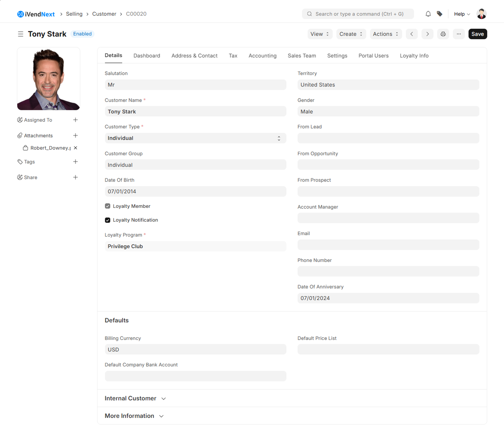504x442 pixels.
Task: Open the Loyalty Info tab
Action: click(x=414, y=55)
